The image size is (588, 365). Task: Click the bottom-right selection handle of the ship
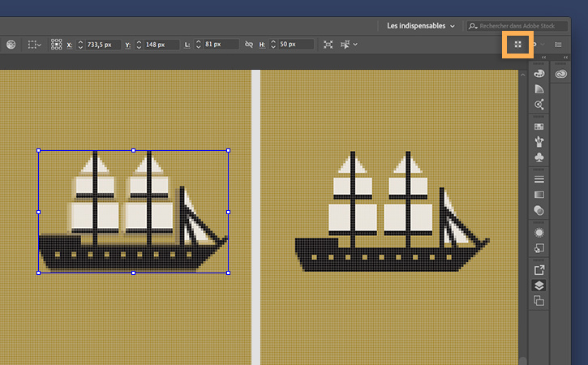(x=229, y=273)
